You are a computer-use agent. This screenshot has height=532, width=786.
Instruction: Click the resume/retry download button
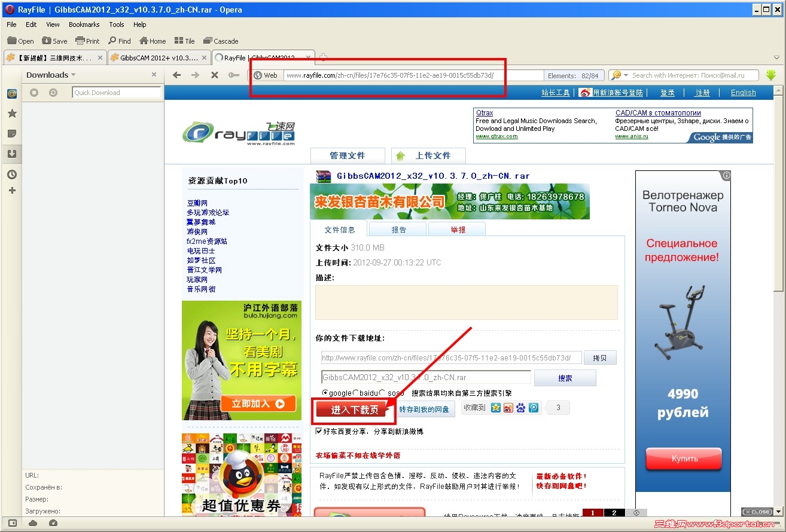[x=53, y=93]
